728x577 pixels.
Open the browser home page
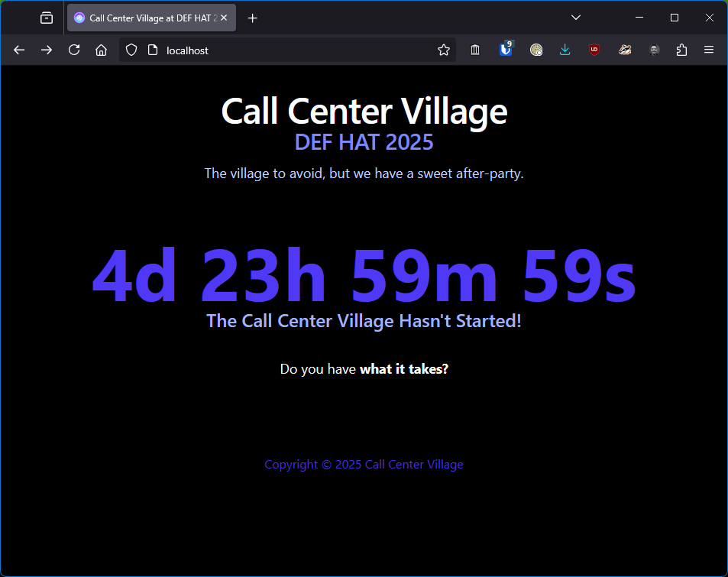point(101,50)
